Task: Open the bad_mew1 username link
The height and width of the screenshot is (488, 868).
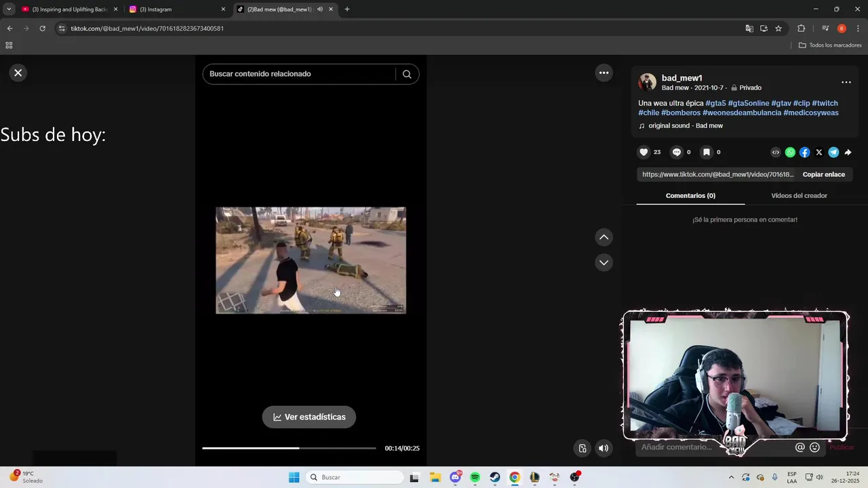Action: point(682,78)
